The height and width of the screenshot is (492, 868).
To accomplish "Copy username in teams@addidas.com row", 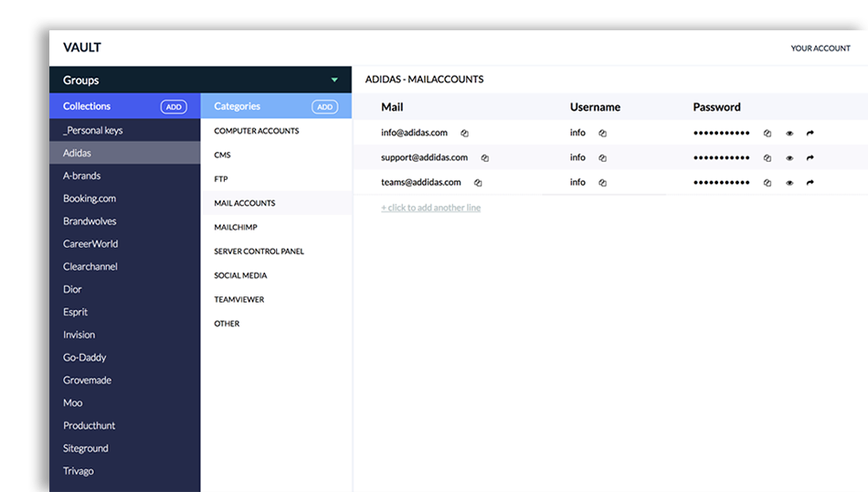I will point(602,183).
